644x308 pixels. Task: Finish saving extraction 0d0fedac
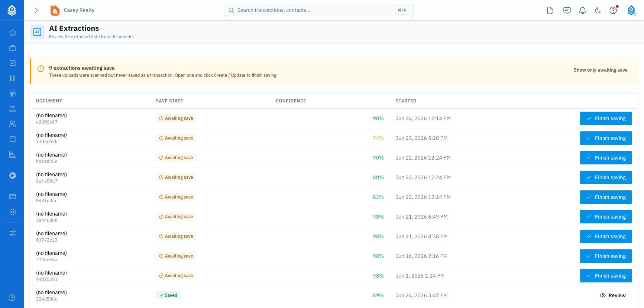click(606, 197)
